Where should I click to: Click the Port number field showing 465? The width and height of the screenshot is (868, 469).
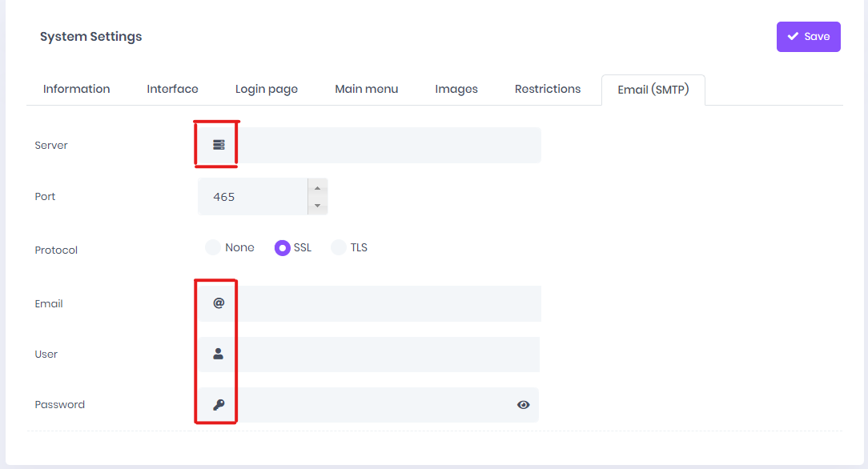(253, 196)
